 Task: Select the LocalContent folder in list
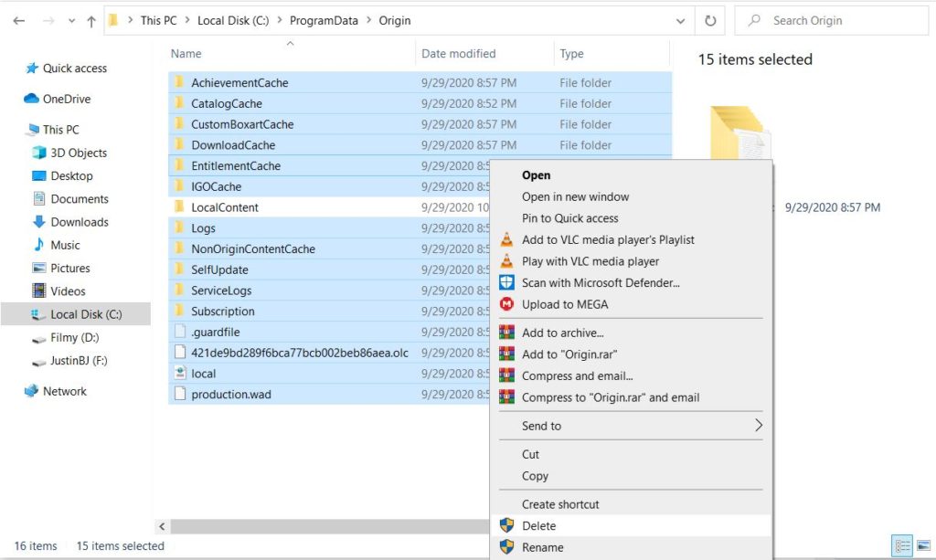224,207
